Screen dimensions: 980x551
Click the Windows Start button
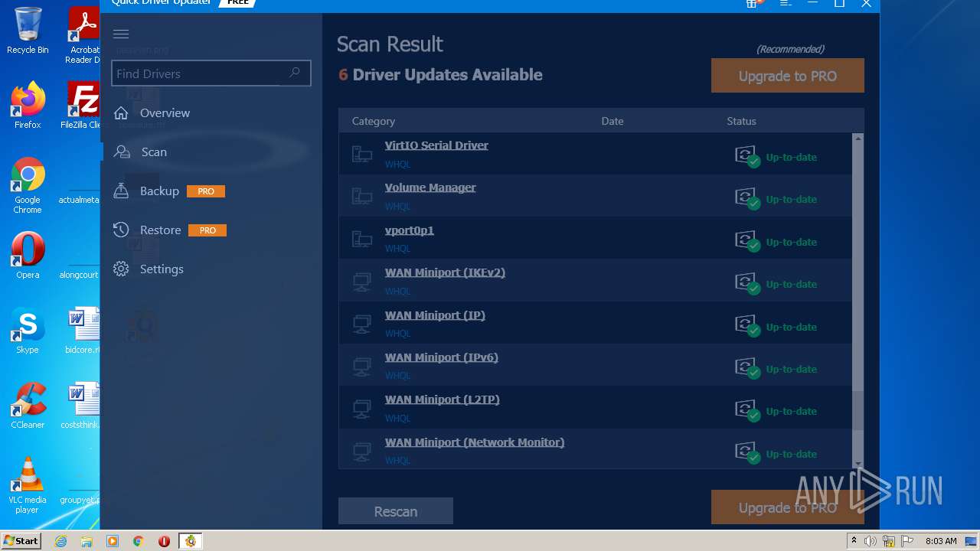click(x=21, y=540)
